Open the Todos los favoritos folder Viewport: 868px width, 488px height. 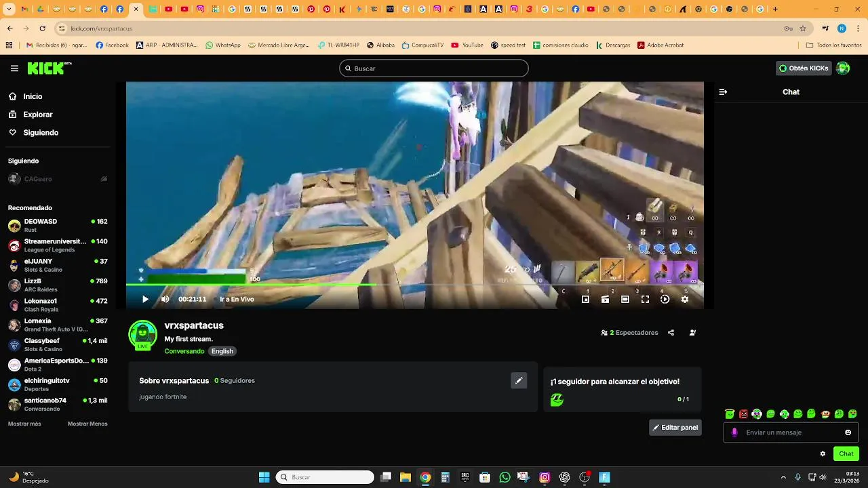coord(833,45)
